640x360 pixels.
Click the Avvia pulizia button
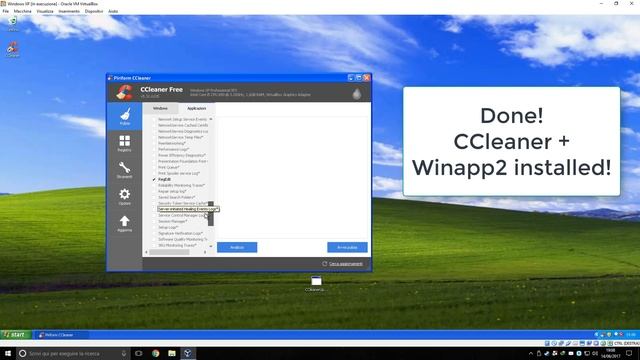[347, 247]
